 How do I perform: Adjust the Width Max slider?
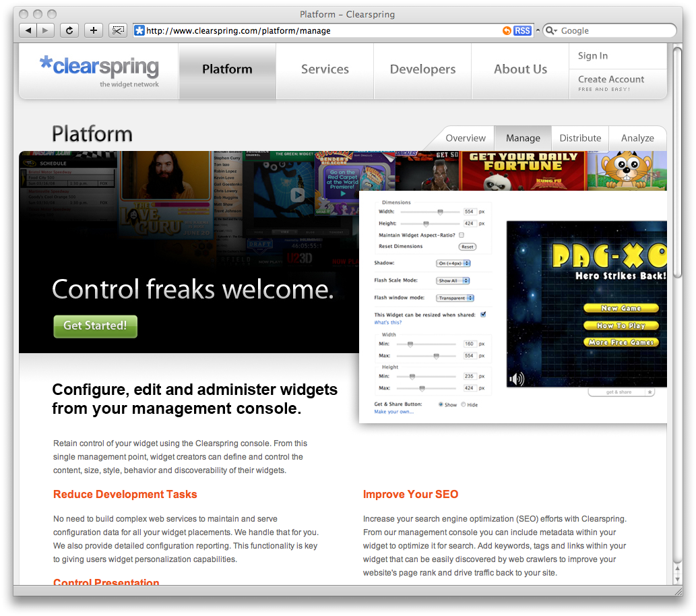click(x=437, y=356)
